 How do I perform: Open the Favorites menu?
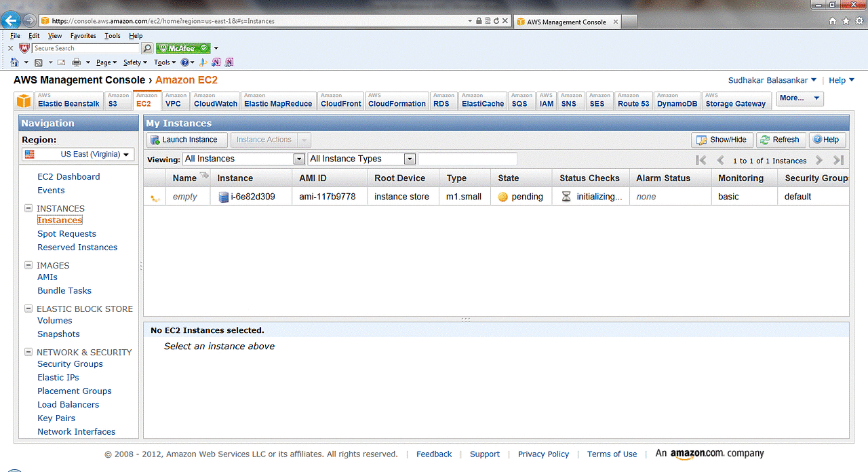point(83,36)
